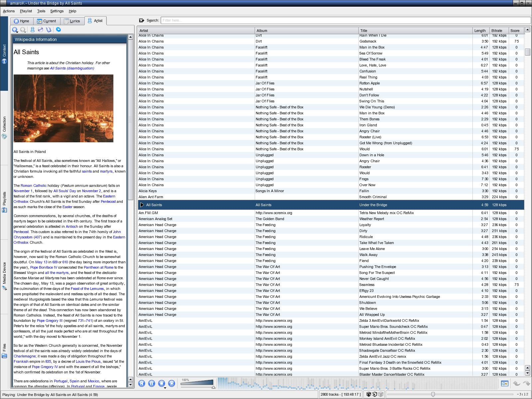This screenshot has height=399, width=532.
Task: Open the Charlemagne wiki link
Action: [25, 356]
